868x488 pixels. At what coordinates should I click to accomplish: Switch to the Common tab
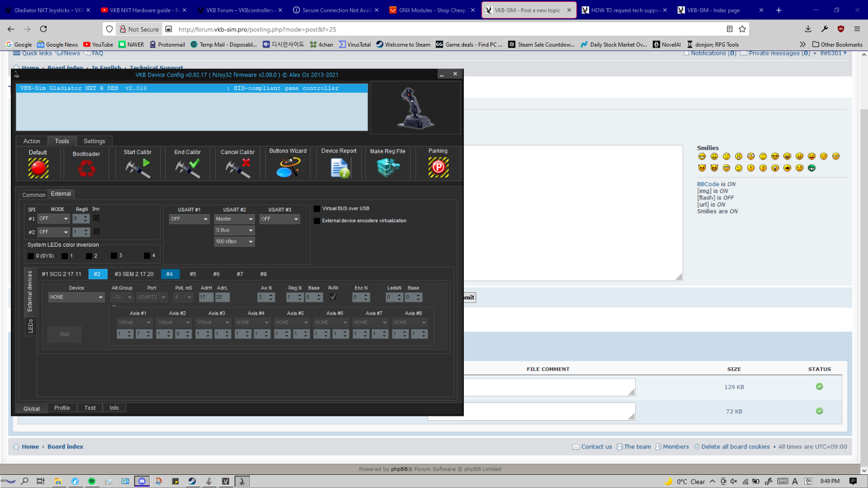coord(34,195)
